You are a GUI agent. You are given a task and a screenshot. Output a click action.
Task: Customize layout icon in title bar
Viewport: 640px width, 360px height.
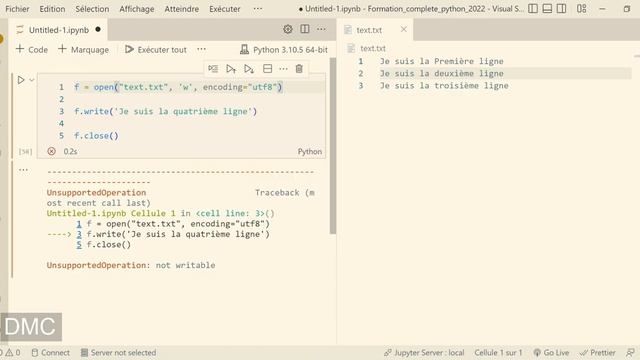[582, 9]
